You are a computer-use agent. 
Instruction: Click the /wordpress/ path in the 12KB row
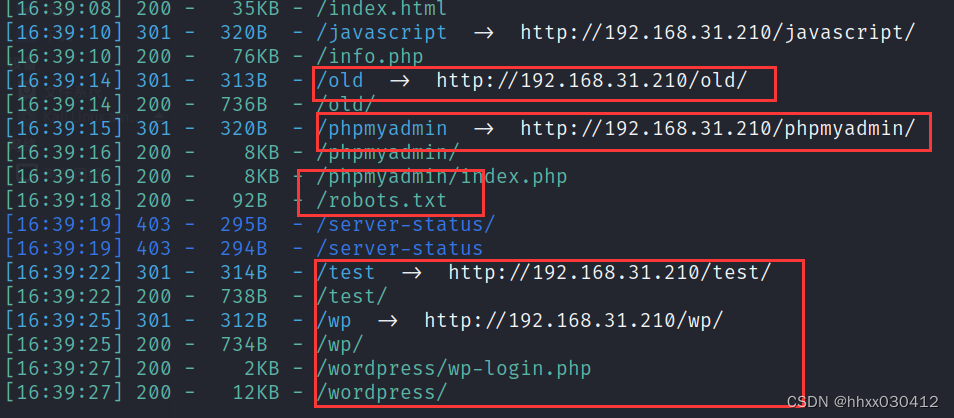[381, 392]
